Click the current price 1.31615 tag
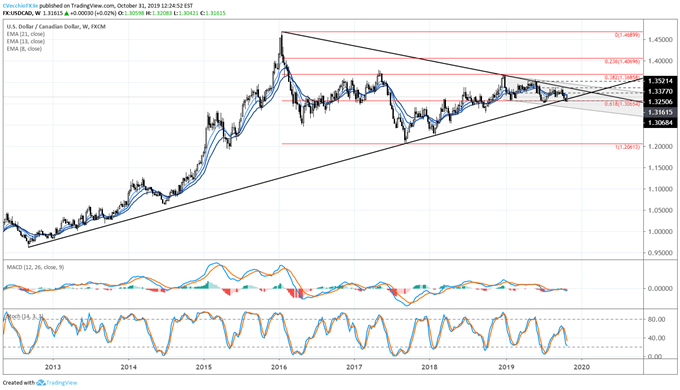Screen dimensions: 680x390 (x=660, y=112)
